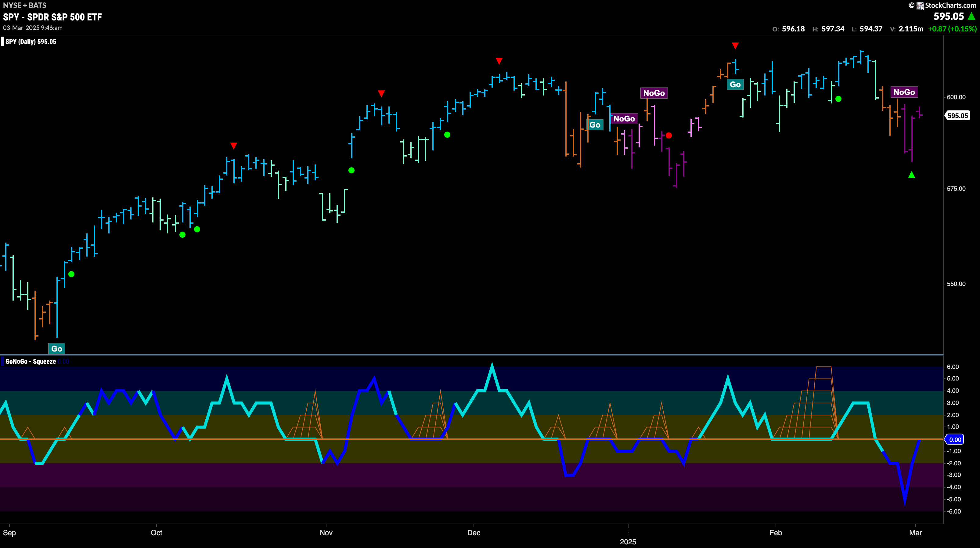Click the Go flag at the September low
Screen dimensions: 980x548
(x=57, y=348)
